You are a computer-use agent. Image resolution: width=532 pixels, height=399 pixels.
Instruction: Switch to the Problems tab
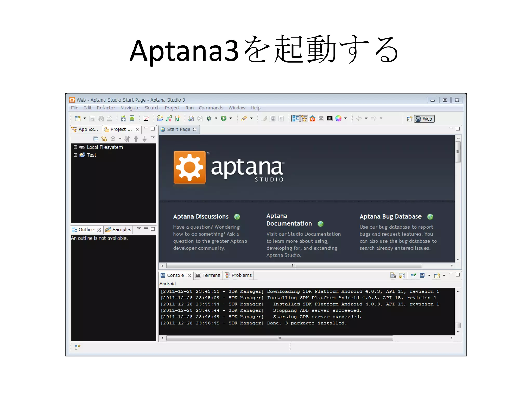[238, 275]
